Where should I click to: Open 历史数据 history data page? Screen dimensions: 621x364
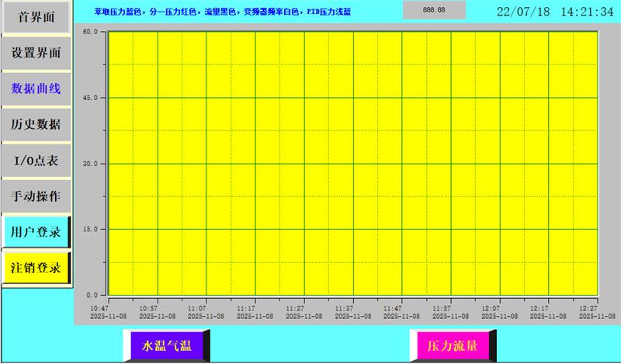(x=36, y=124)
